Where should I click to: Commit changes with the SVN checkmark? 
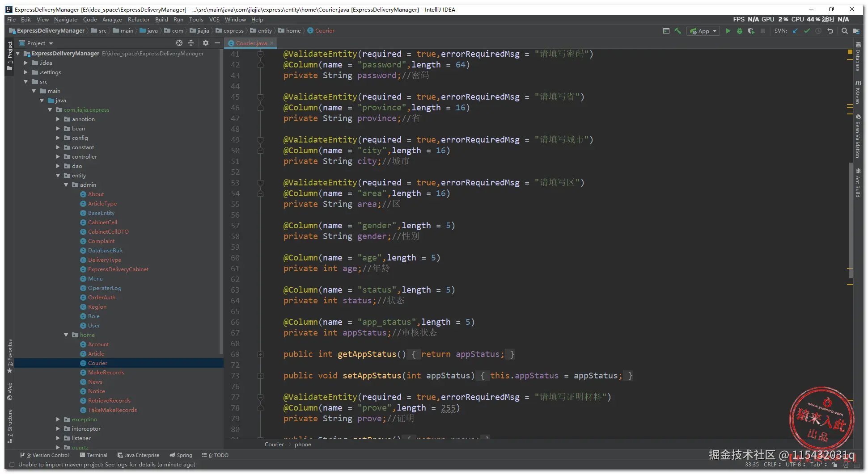tap(807, 31)
